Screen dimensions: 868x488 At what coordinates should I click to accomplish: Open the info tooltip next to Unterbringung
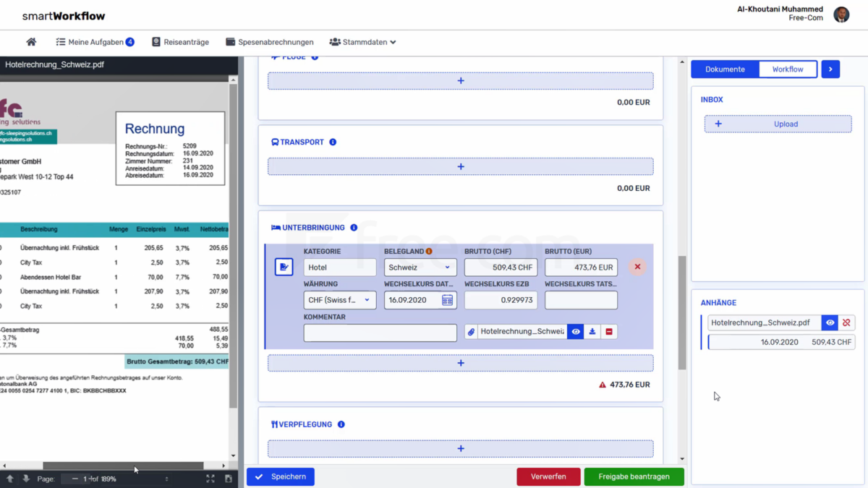tap(354, 227)
